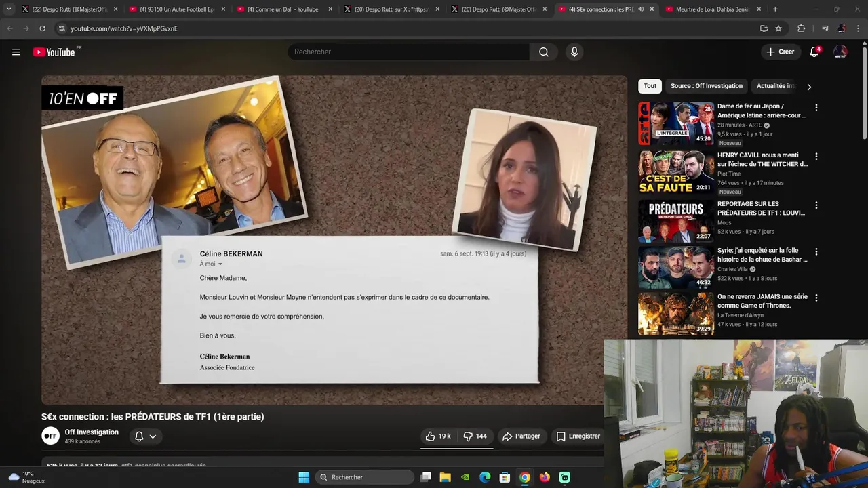Select the Actualités filter chip
Image resolution: width=868 pixels, height=488 pixels.
tap(775, 86)
